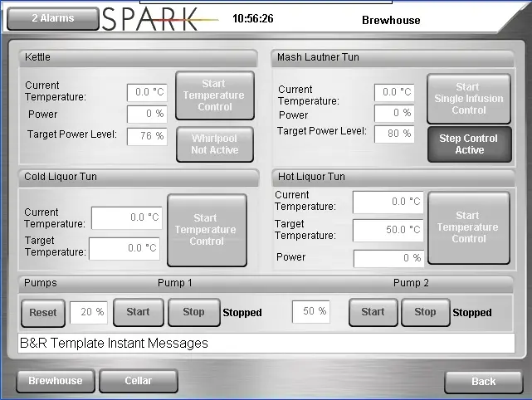
Task: Edit Kettle Target Power Level field
Action: coord(147,136)
